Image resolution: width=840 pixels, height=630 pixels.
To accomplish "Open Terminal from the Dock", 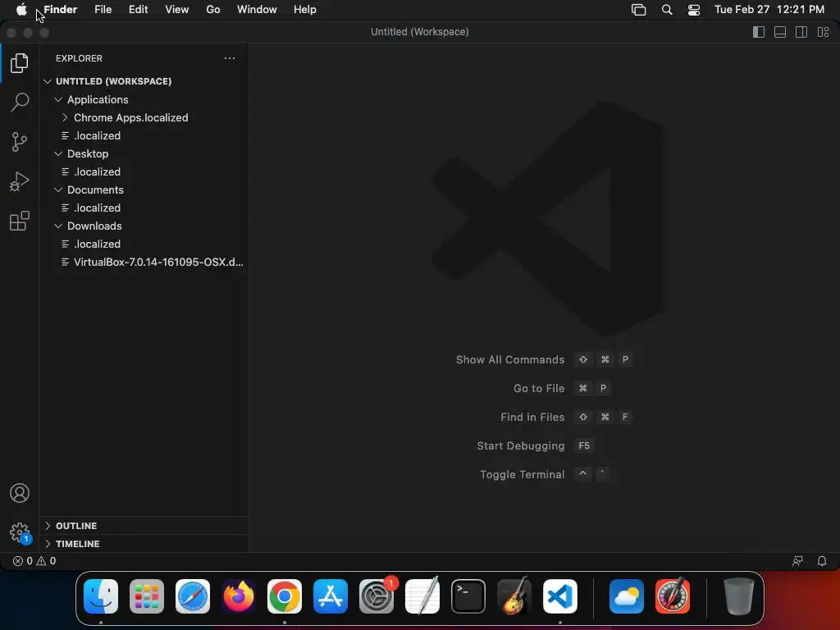I will pyautogui.click(x=468, y=596).
